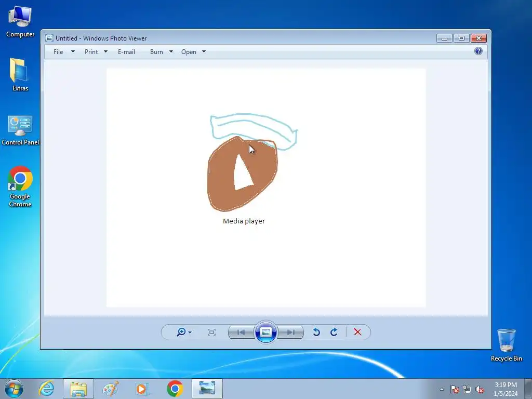Close the Photo Viewer window
Viewport: 532px width, 399px height.
478,38
